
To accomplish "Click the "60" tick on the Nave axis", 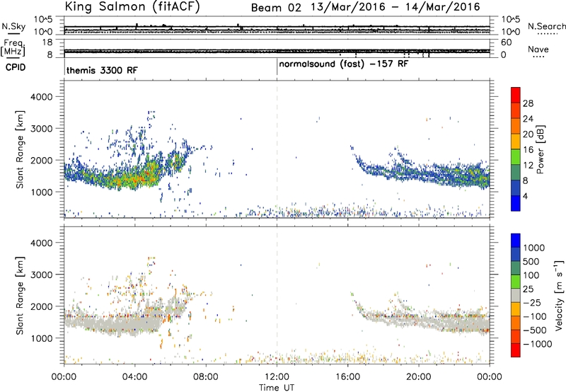I will 507,42.
